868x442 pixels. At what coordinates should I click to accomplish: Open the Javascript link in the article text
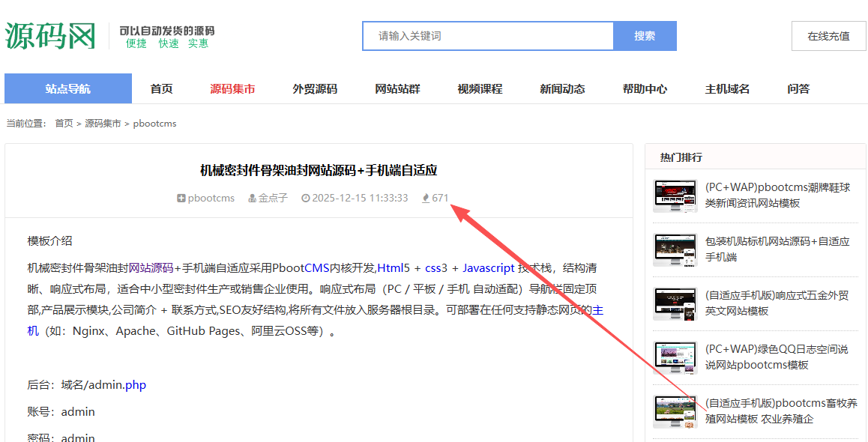coord(489,267)
